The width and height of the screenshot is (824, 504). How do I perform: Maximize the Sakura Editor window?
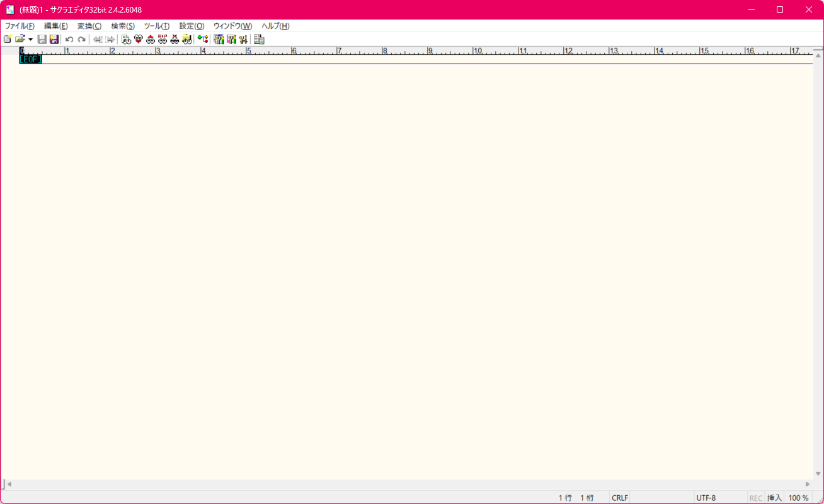[780, 9]
